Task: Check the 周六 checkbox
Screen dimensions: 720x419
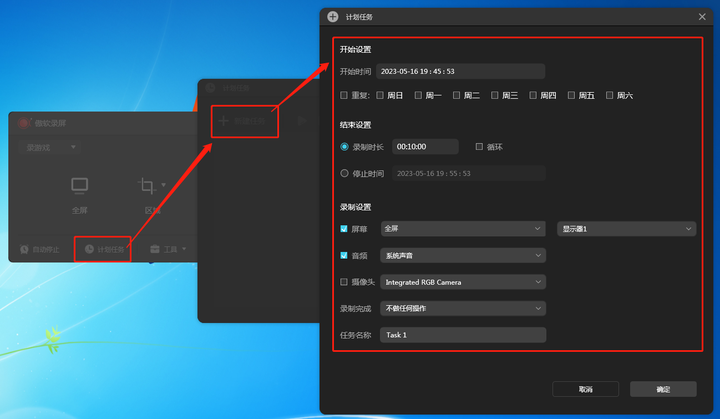Action: (x=609, y=95)
